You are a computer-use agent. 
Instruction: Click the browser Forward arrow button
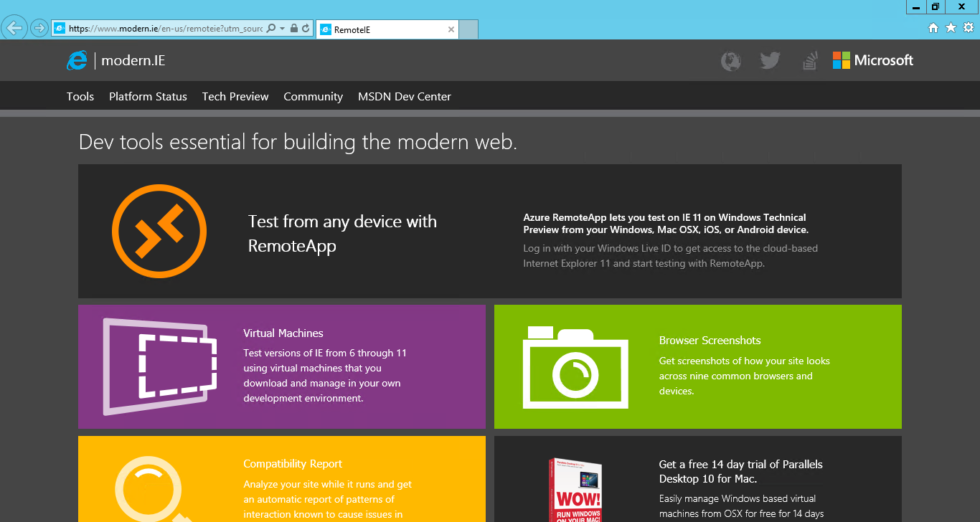click(x=39, y=28)
